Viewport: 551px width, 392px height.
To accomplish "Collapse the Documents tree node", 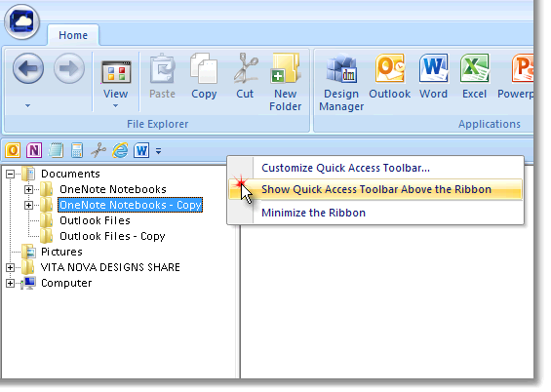I will tap(10, 174).
